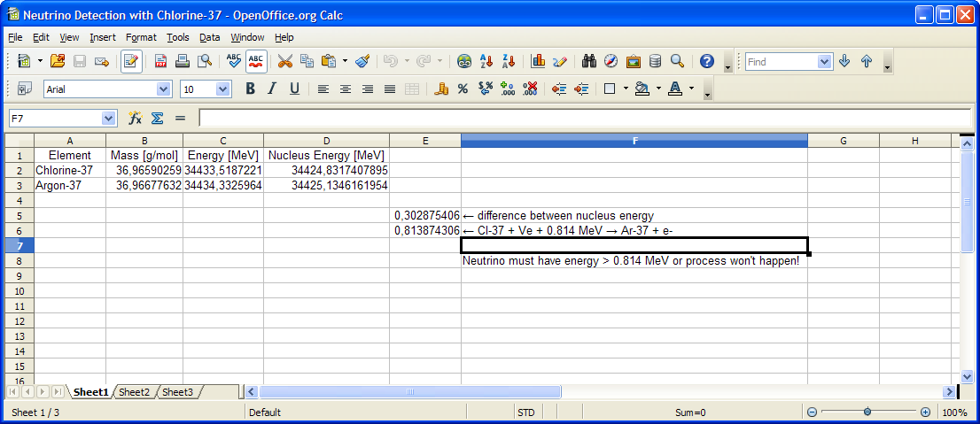
Task: Click the Sum sigma icon
Action: 157,118
